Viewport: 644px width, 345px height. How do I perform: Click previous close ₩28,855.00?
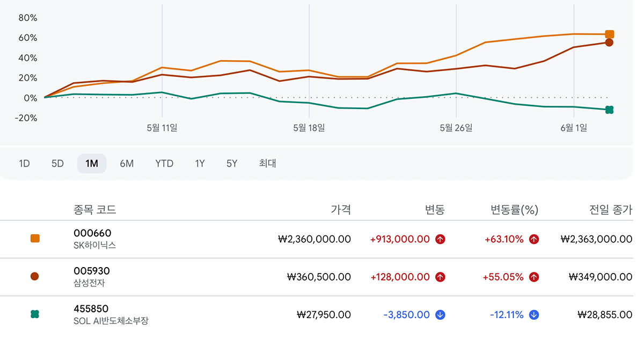[x=605, y=315]
